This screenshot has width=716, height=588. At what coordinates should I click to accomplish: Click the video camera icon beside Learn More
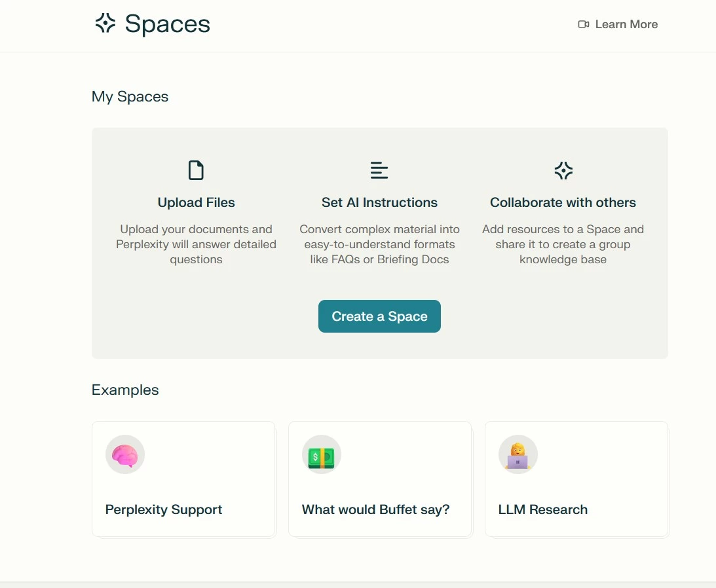pos(584,24)
